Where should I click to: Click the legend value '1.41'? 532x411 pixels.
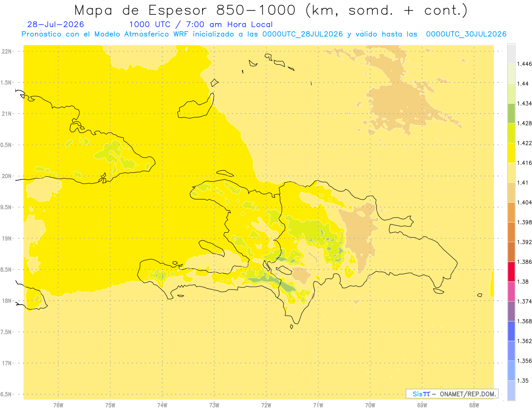tap(523, 183)
